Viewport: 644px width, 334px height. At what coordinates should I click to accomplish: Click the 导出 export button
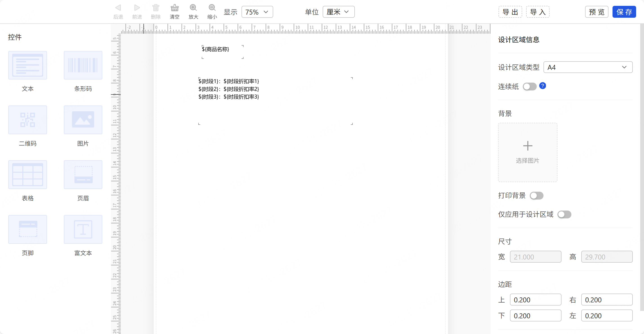click(510, 12)
